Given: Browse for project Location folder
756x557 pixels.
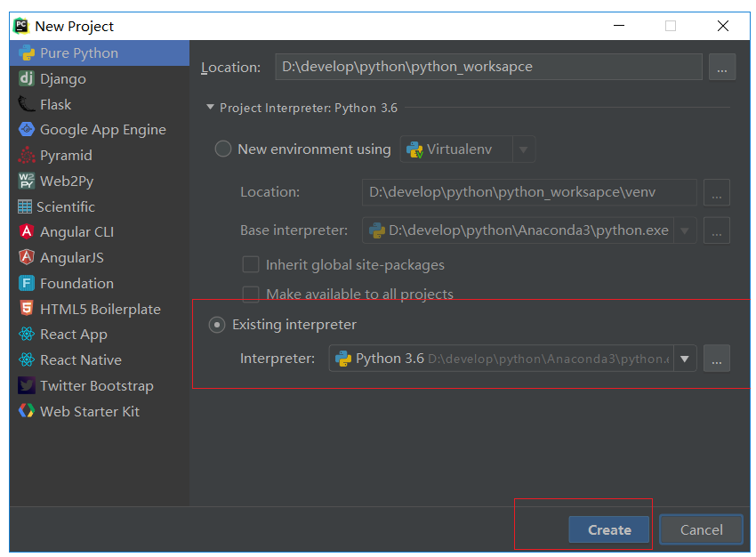Looking at the screenshot, I should (722, 67).
